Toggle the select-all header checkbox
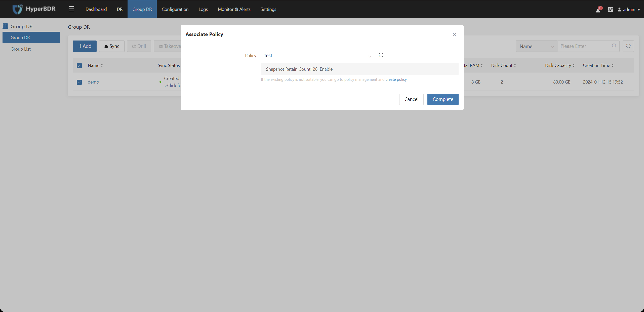This screenshot has height=312, width=644. pos(79,65)
